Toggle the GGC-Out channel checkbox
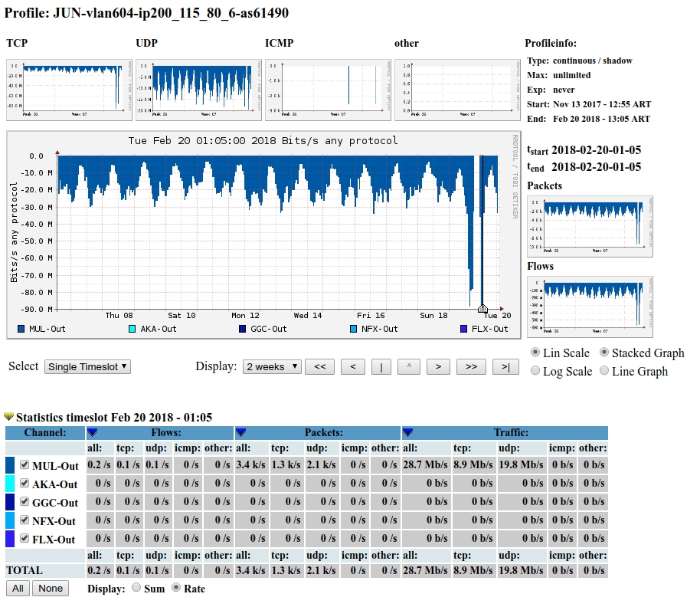Viewport: 700px width, 607px height. [x=25, y=502]
